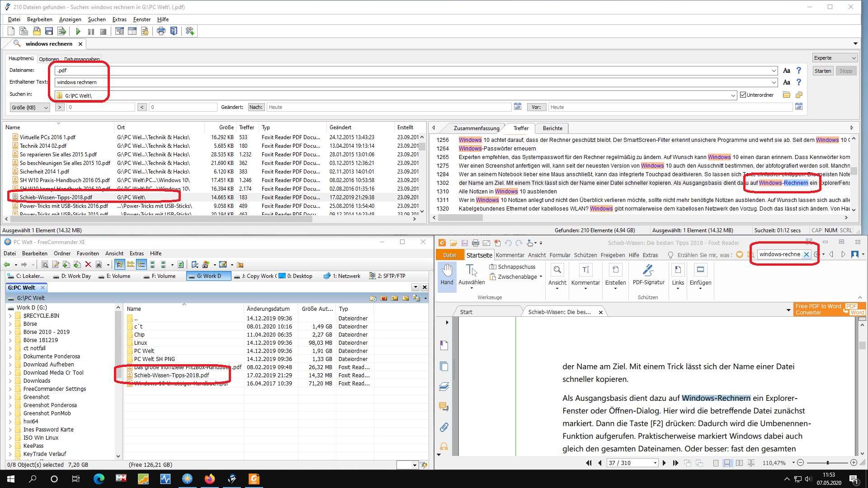Click the save search floppy disk icon

tap(49, 31)
